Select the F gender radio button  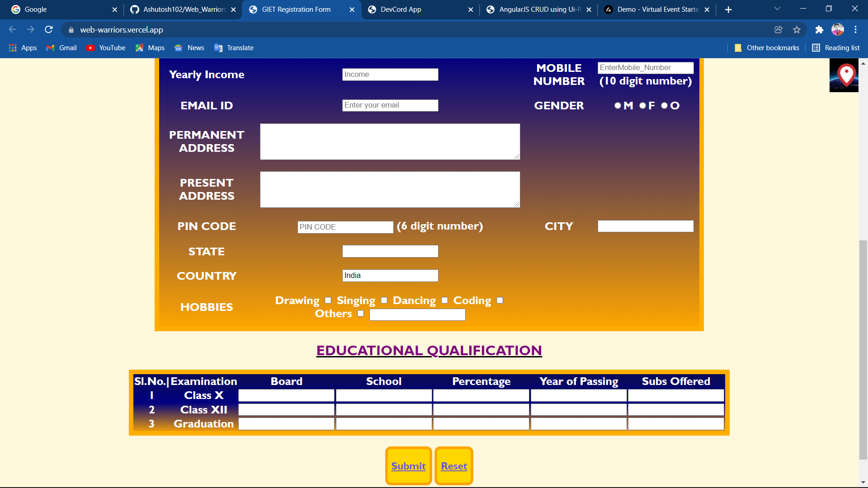pyautogui.click(x=642, y=106)
